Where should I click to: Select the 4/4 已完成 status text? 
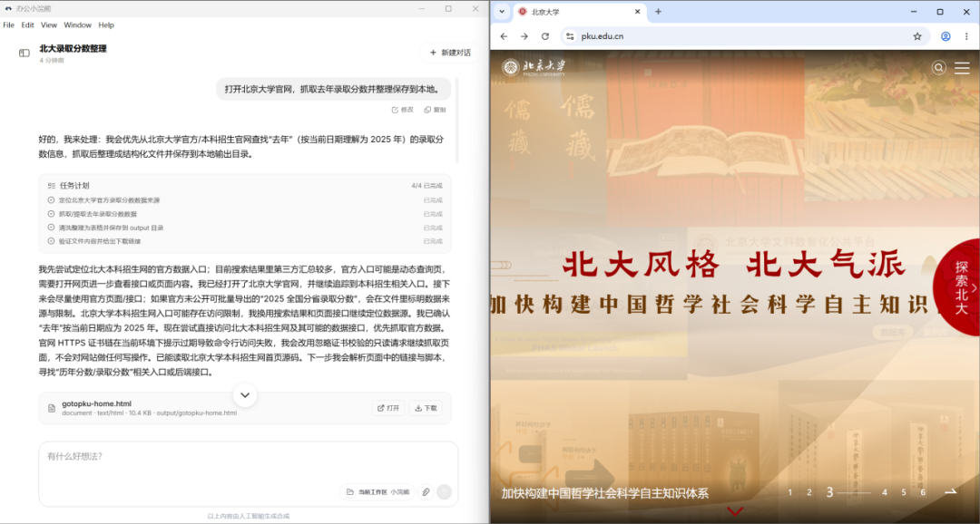(x=426, y=186)
